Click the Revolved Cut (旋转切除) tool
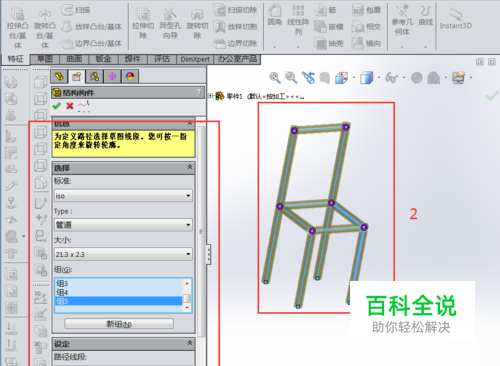The width and height of the screenshot is (500, 366). click(x=197, y=24)
